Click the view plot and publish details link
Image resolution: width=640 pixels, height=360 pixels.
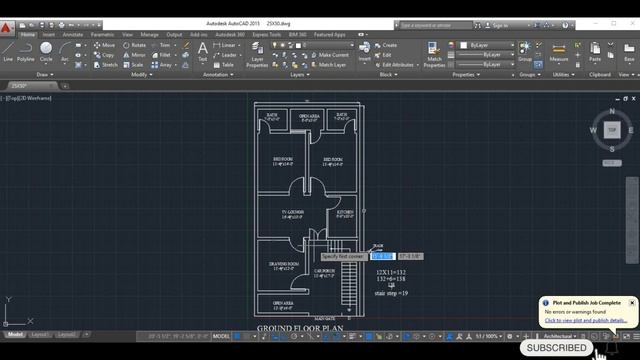(585, 320)
